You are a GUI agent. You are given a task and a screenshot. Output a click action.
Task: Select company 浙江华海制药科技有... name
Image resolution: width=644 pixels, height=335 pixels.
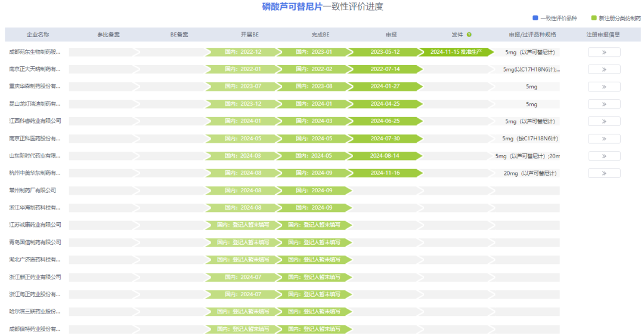[x=35, y=207]
